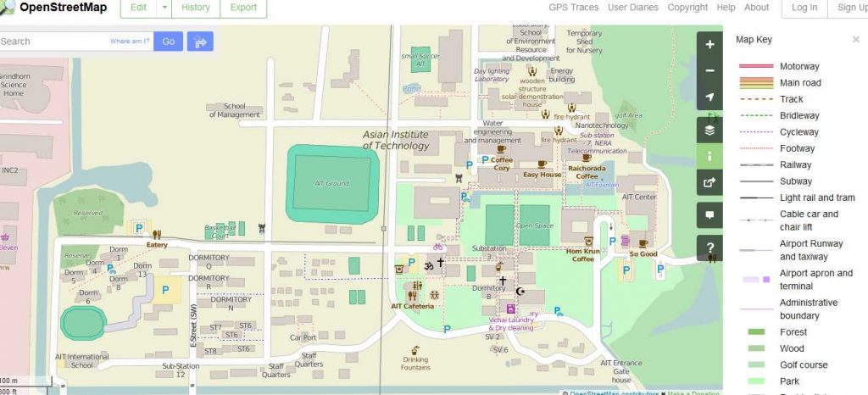Click the Forest legend color swatch
This screenshot has height=395, width=868.
[756, 332]
